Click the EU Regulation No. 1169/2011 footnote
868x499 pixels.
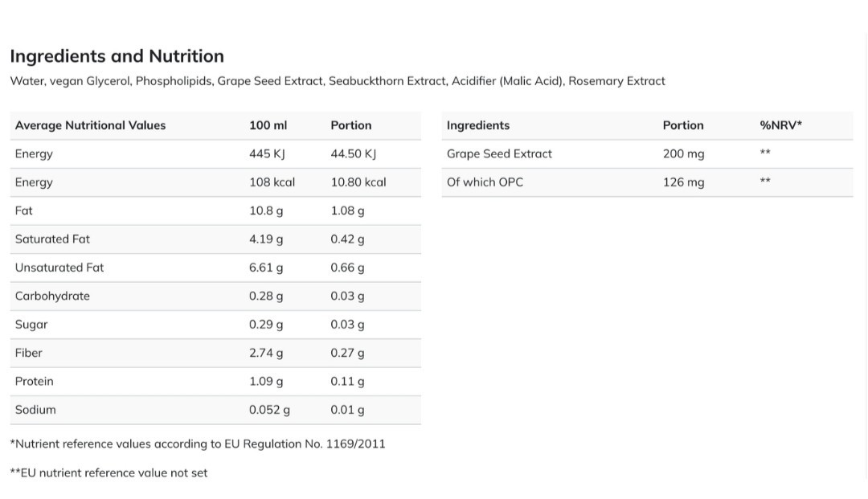[x=198, y=444]
